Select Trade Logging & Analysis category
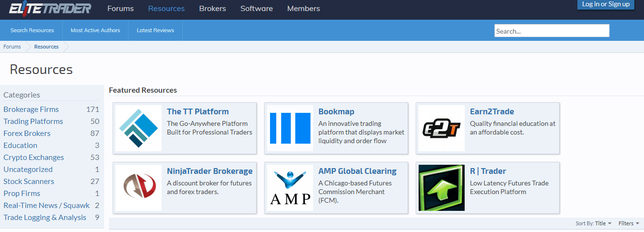The width and height of the screenshot is (644, 232). click(45, 217)
